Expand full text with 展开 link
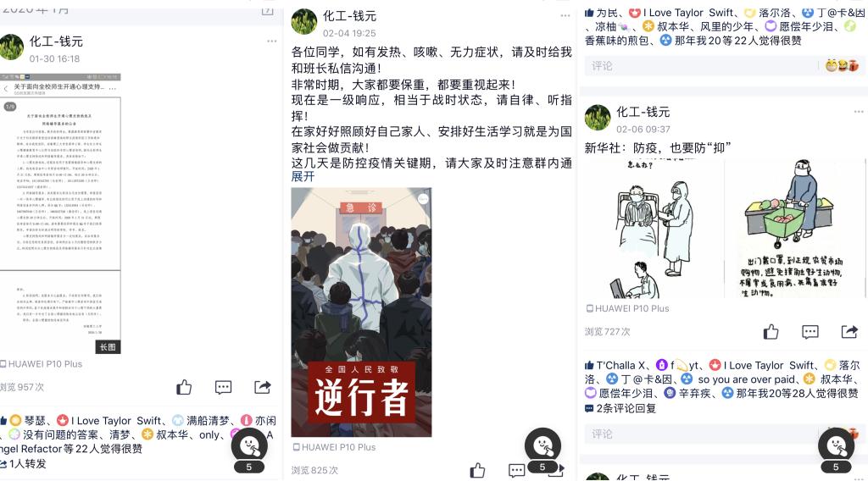868x481 pixels. pyautogui.click(x=303, y=176)
